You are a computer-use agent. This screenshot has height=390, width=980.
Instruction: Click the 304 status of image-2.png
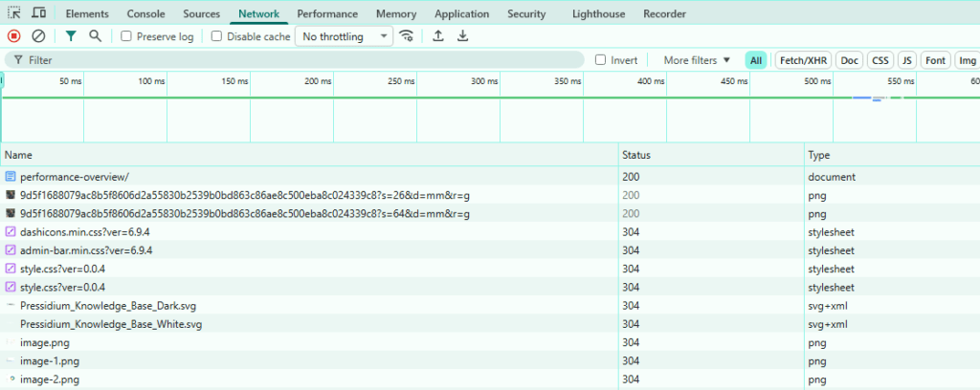point(631,380)
